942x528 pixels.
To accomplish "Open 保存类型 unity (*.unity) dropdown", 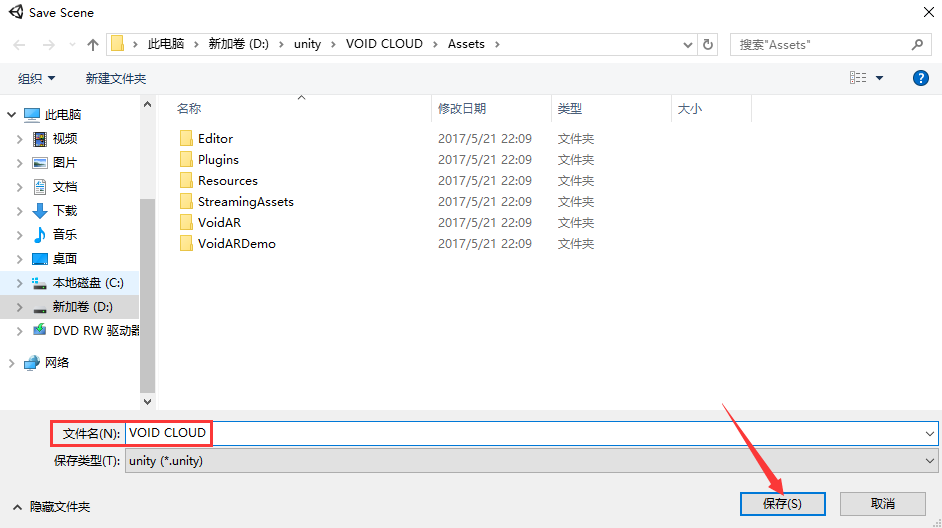I will (531, 461).
